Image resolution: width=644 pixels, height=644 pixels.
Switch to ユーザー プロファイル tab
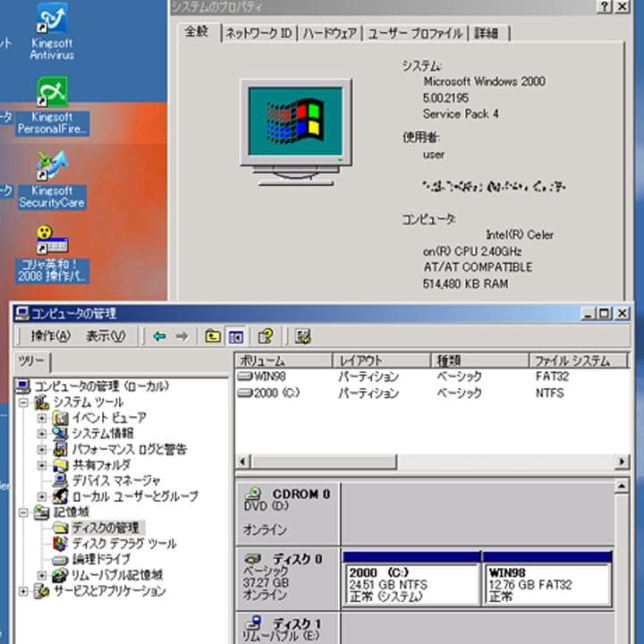[x=415, y=33]
